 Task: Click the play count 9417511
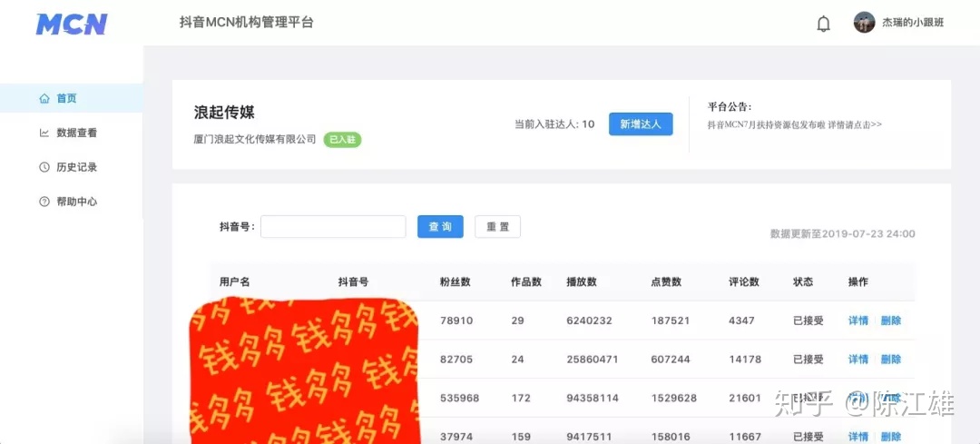589,437
